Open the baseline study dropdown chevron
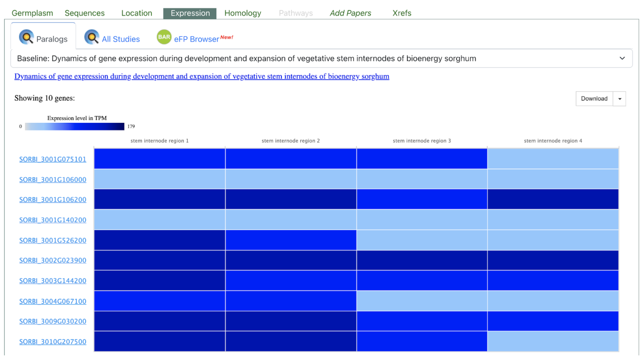The image size is (644, 360). (622, 58)
